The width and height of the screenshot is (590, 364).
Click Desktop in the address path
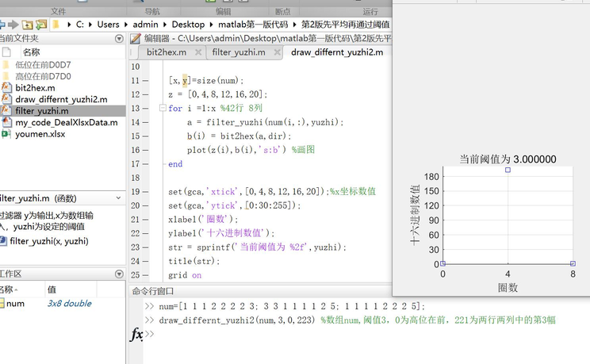point(188,25)
